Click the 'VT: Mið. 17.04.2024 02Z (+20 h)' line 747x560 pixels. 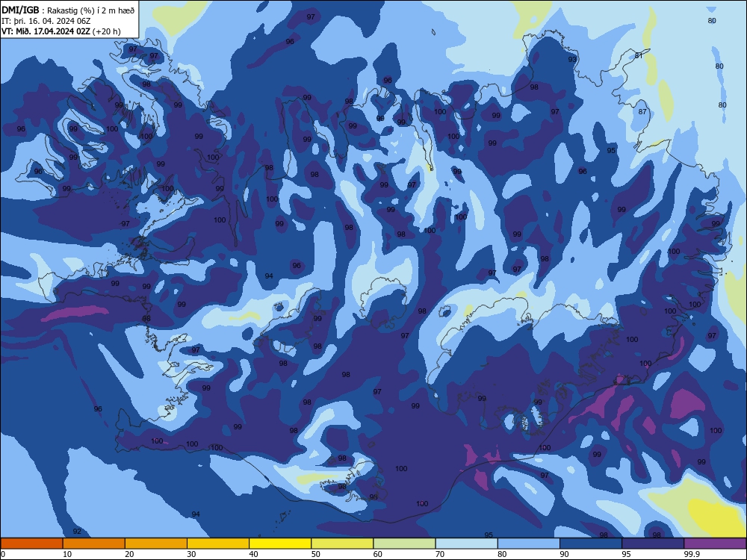pos(61,31)
